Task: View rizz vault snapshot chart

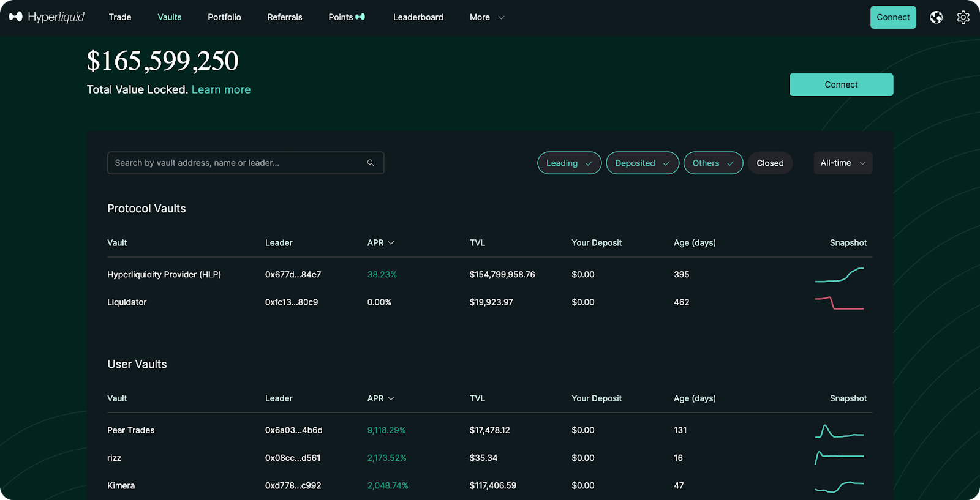Action: point(839,458)
